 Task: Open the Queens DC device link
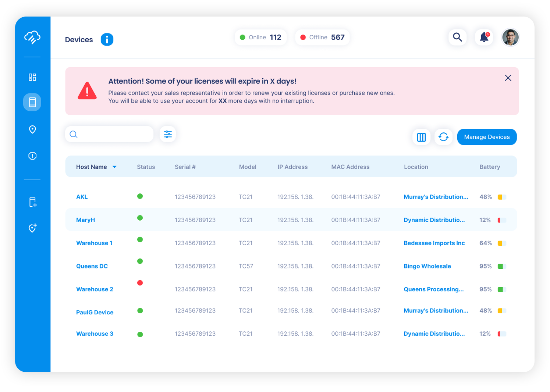click(92, 266)
